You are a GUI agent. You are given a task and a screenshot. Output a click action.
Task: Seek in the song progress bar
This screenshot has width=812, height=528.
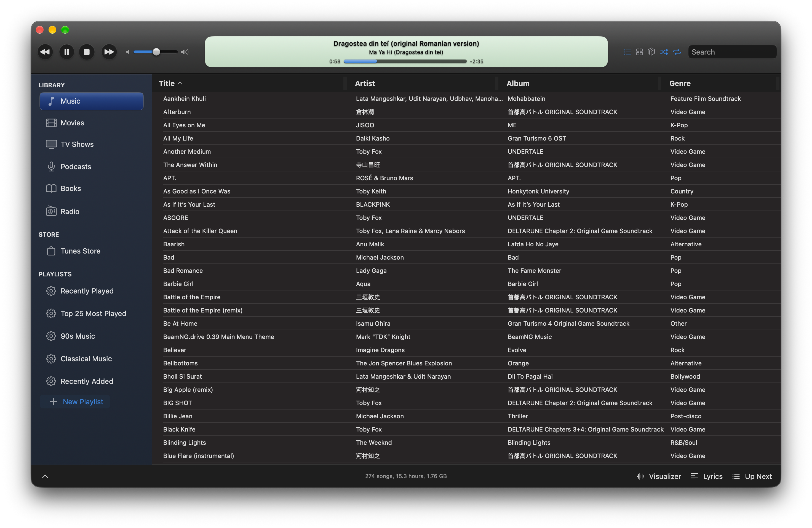pyautogui.click(x=405, y=61)
